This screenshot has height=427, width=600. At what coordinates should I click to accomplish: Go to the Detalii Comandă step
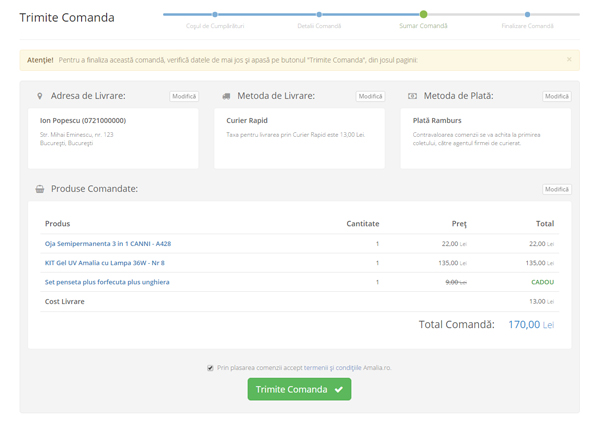click(319, 15)
